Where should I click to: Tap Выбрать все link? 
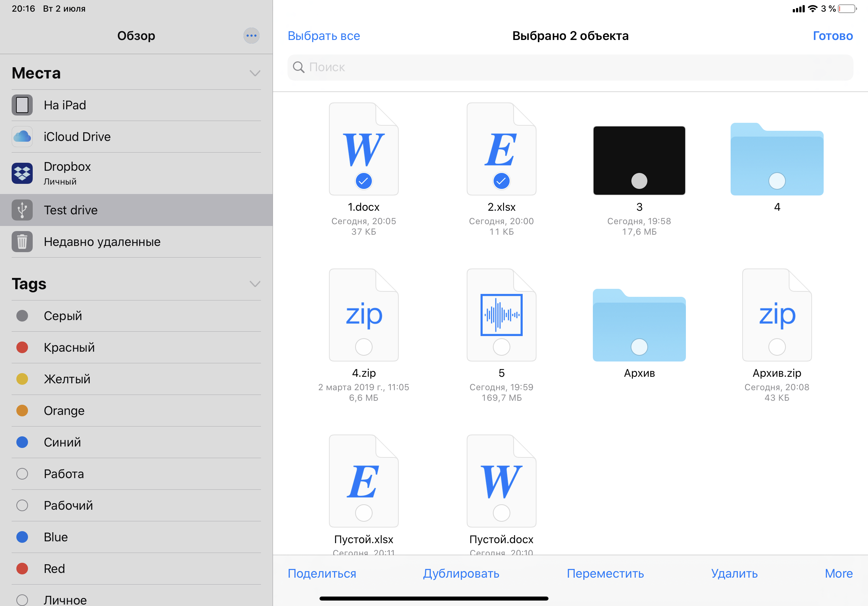coord(324,36)
